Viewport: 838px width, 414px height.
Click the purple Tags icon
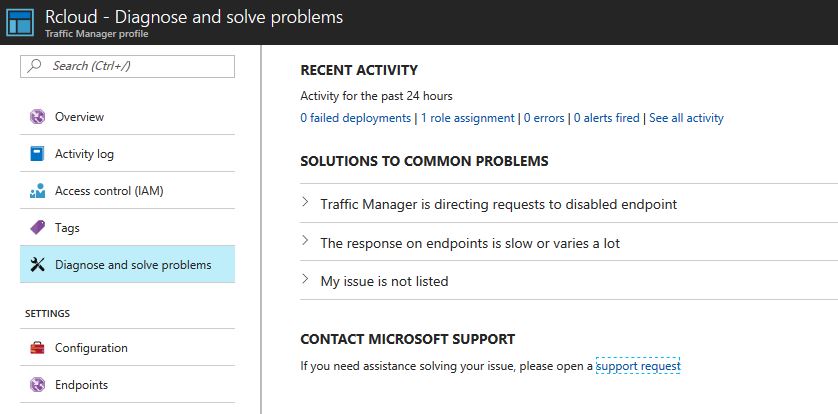coord(37,228)
